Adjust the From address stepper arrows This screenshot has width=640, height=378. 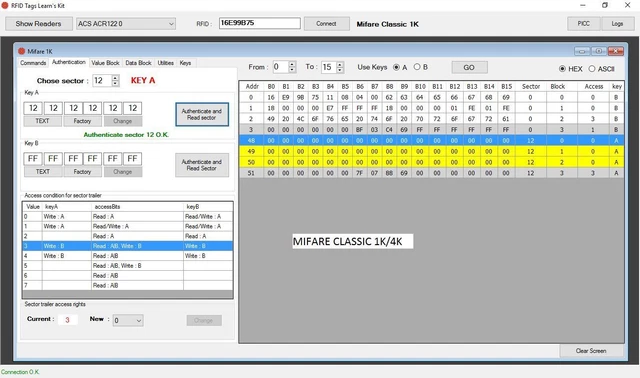coord(292,67)
